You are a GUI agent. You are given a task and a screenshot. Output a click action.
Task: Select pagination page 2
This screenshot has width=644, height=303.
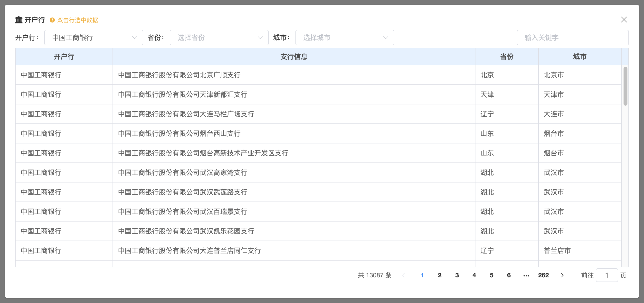click(x=439, y=275)
